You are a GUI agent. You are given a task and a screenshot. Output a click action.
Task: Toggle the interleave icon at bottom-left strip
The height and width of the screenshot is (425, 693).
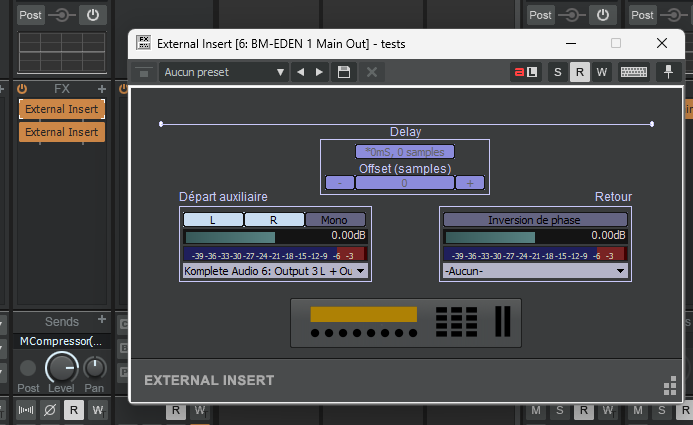coord(26,410)
